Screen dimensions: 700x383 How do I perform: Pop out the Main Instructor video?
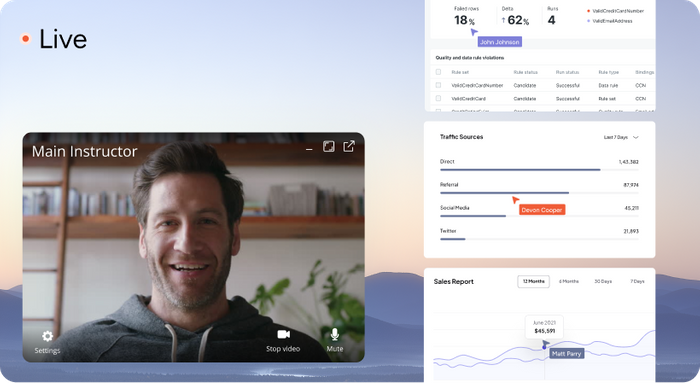(x=349, y=146)
